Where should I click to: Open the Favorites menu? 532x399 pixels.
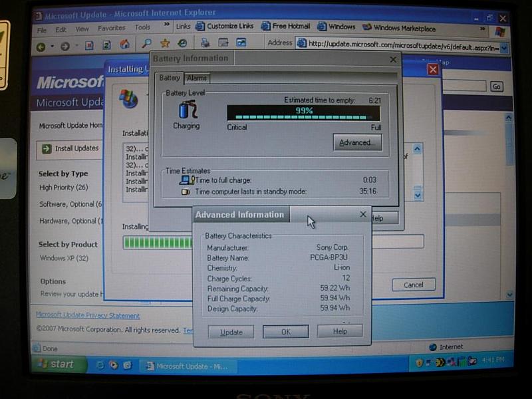111,28
